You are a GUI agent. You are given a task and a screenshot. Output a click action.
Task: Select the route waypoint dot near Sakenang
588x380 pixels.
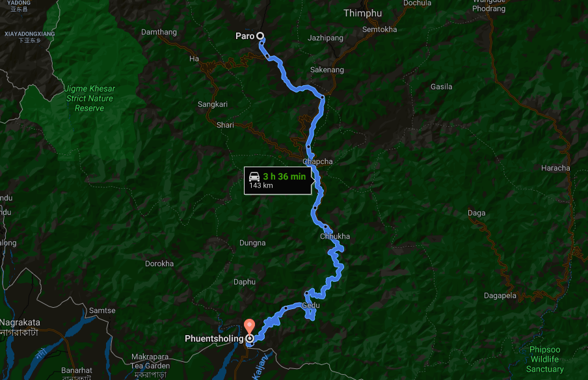pos(323,97)
